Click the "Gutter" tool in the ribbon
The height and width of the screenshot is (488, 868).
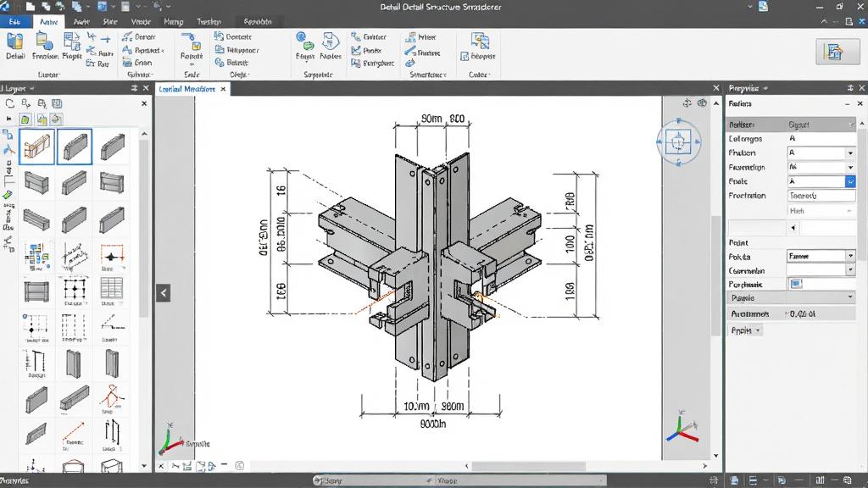369,36
